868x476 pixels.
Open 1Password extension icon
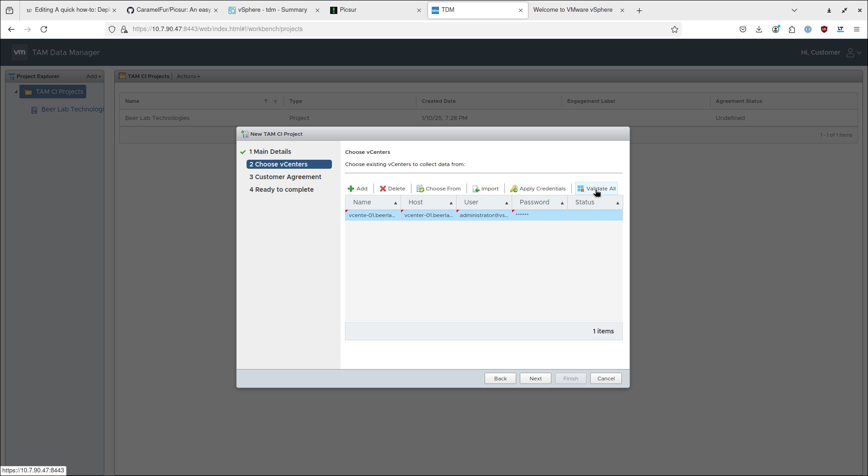pyautogui.click(x=808, y=29)
